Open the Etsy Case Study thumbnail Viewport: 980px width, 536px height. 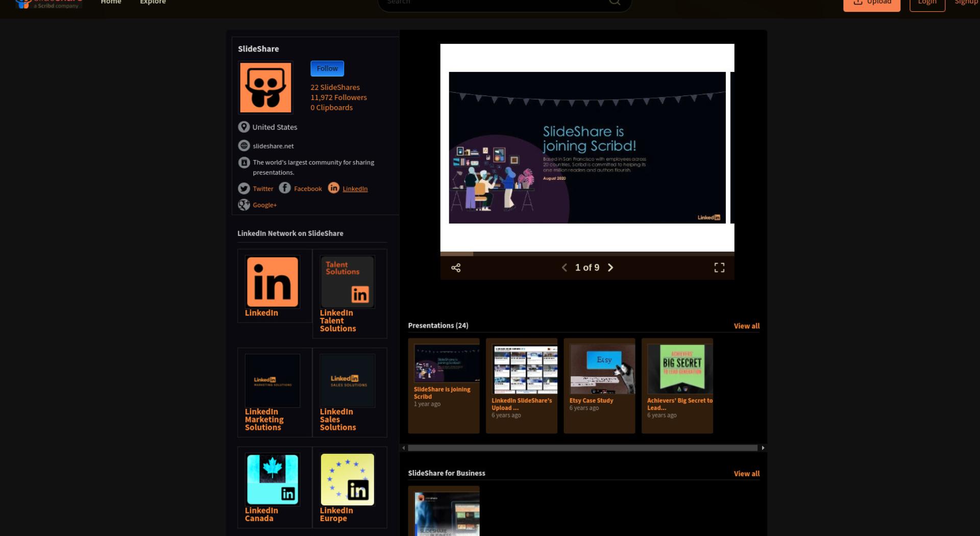tap(602, 369)
